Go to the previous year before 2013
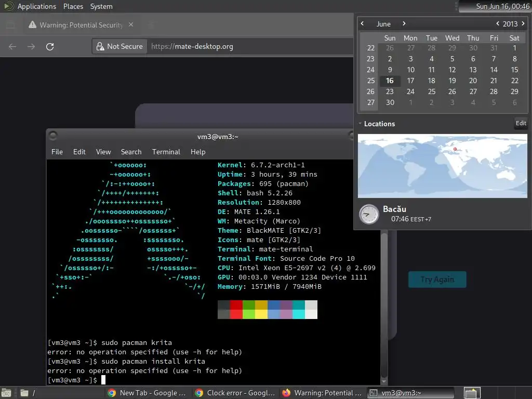 tap(497, 23)
